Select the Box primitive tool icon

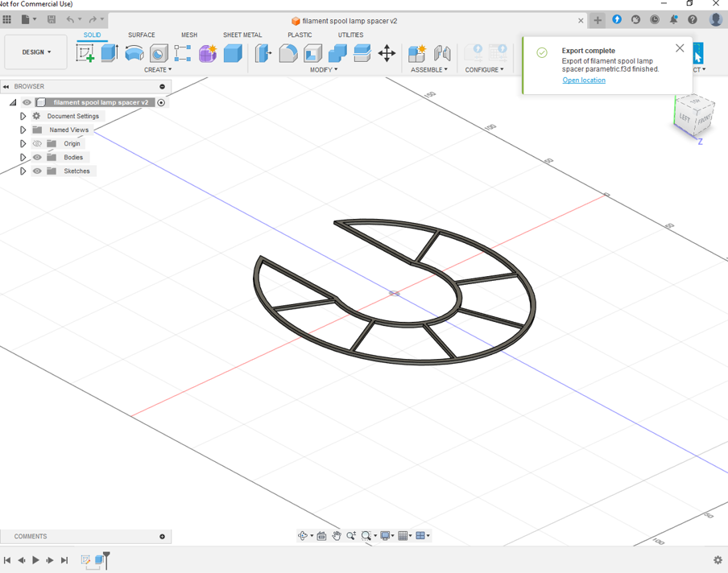point(233,53)
